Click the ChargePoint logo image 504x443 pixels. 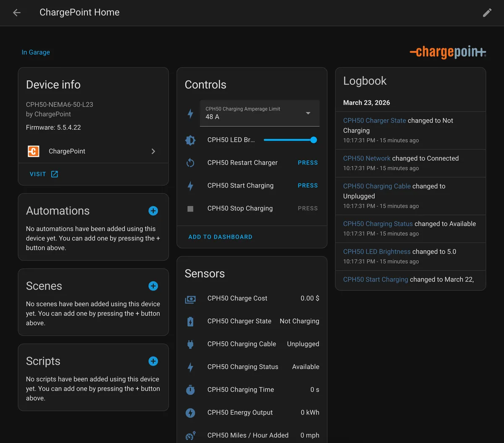[x=448, y=52]
